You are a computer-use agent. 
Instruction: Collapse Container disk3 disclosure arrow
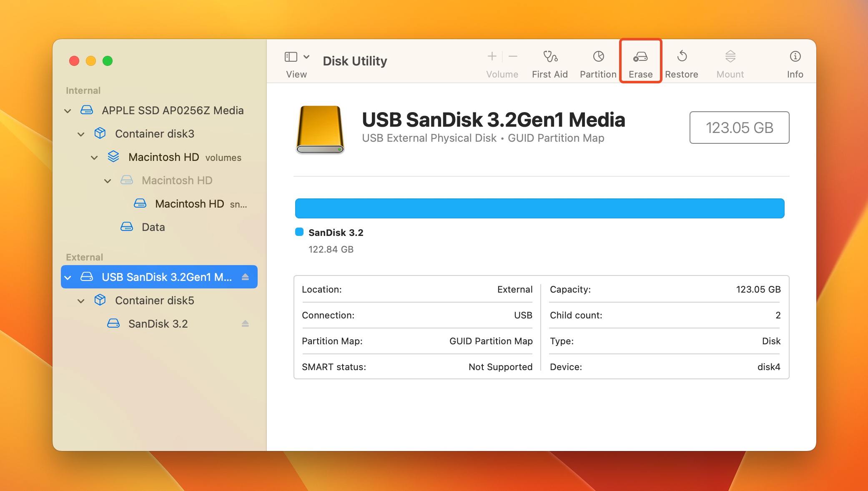click(x=81, y=134)
